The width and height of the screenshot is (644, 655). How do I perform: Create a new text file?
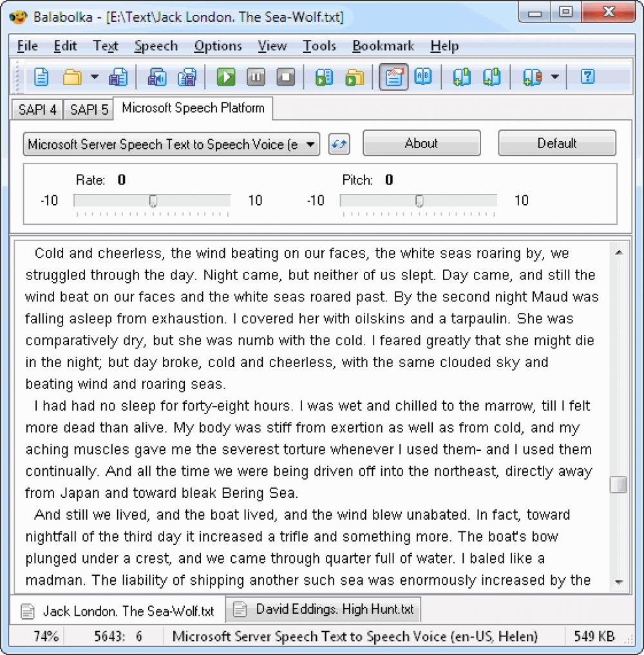[x=41, y=77]
